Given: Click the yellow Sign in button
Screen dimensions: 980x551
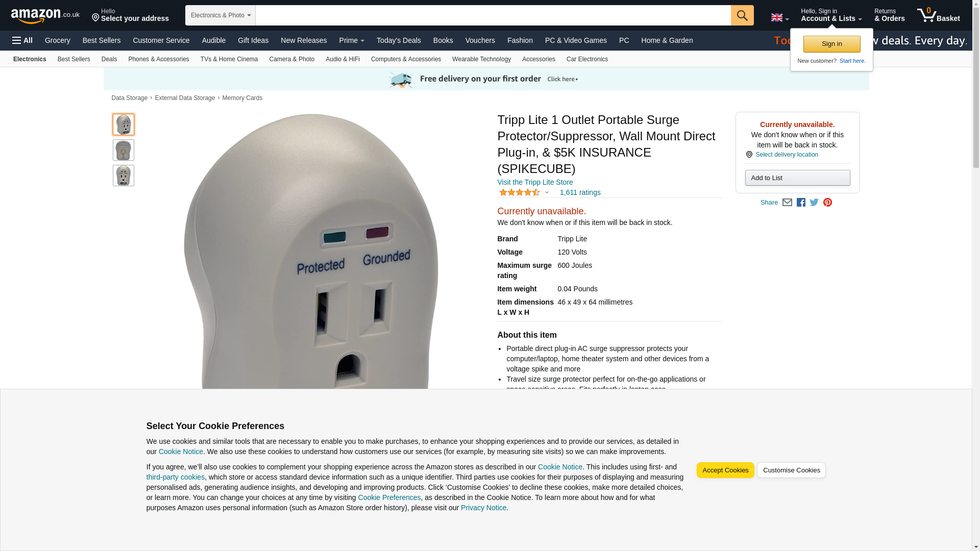Looking at the screenshot, I should click(x=831, y=44).
